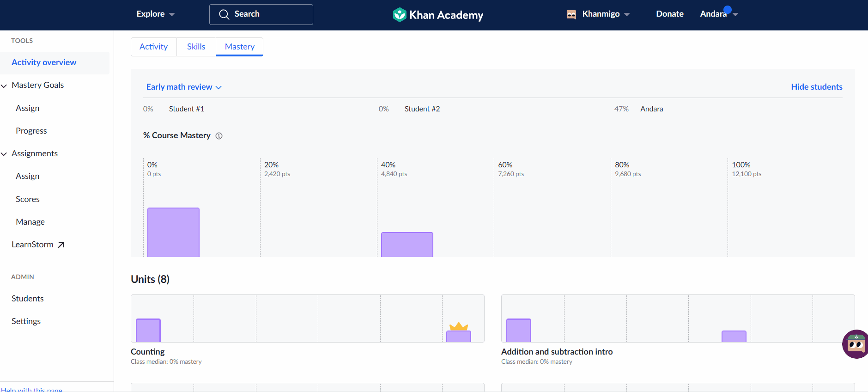Click the LearnStorm external link arrow
The image size is (868, 392).
(61, 245)
